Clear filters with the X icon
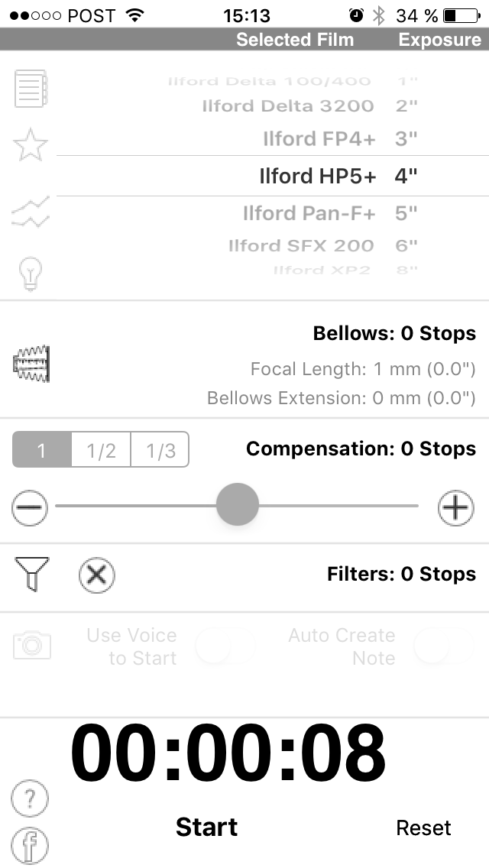 coord(97,575)
